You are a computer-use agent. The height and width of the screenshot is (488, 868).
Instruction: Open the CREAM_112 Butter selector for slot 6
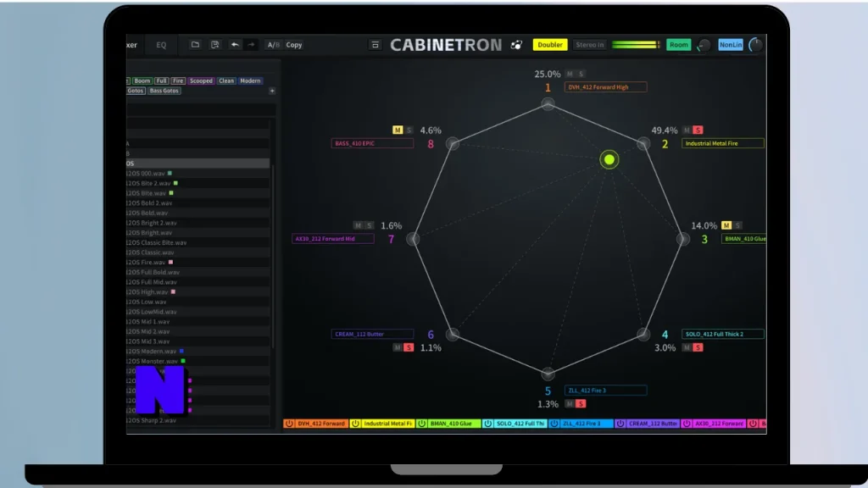373,334
